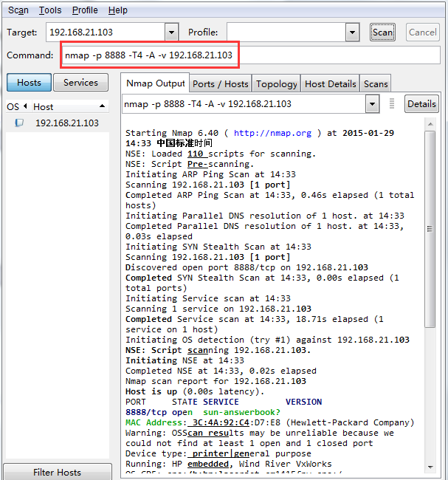This screenshot has height=480, width=448.
Task: Switch to the Ports / Hosts tab
Action: point(221,83)
